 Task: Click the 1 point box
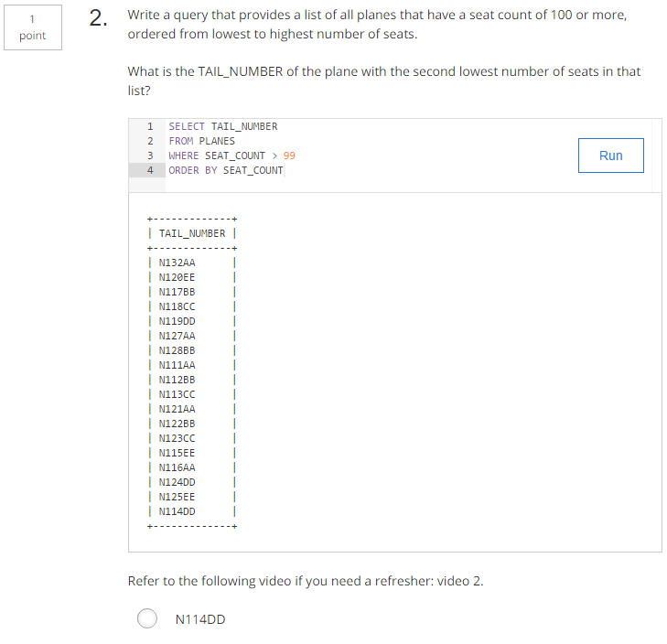(x=33, y=27)
